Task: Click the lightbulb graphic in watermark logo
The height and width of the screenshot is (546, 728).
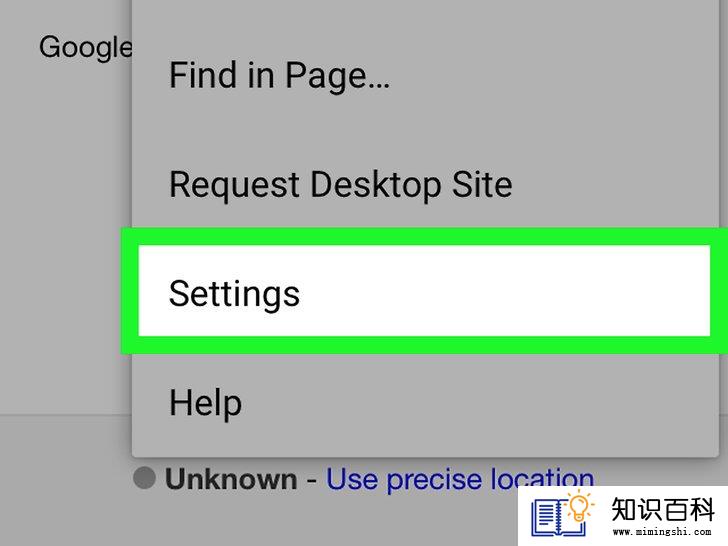Action: [x=578, y=505]
